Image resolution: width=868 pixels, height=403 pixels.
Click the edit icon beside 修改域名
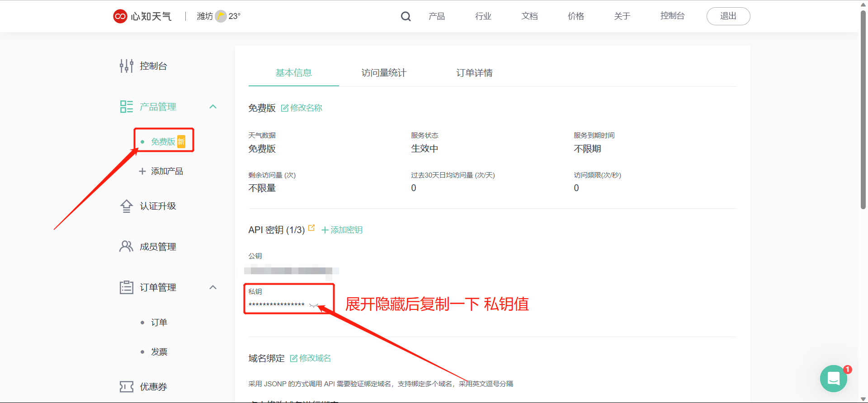[x=294, y=358]
